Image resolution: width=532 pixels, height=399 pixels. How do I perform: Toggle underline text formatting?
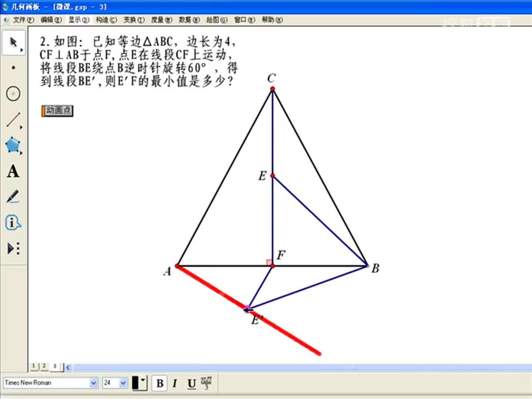191,383
